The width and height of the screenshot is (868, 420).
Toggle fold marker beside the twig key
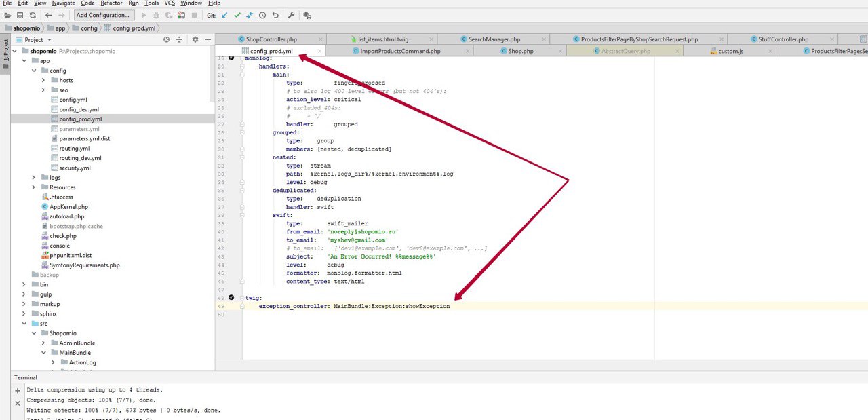pos(242,298)
